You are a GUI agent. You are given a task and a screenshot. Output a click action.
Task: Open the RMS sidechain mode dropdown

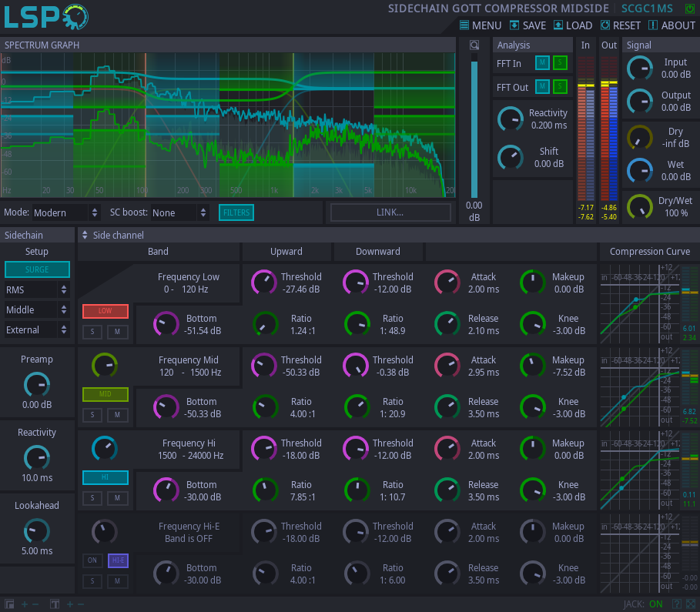coord(37,289)
